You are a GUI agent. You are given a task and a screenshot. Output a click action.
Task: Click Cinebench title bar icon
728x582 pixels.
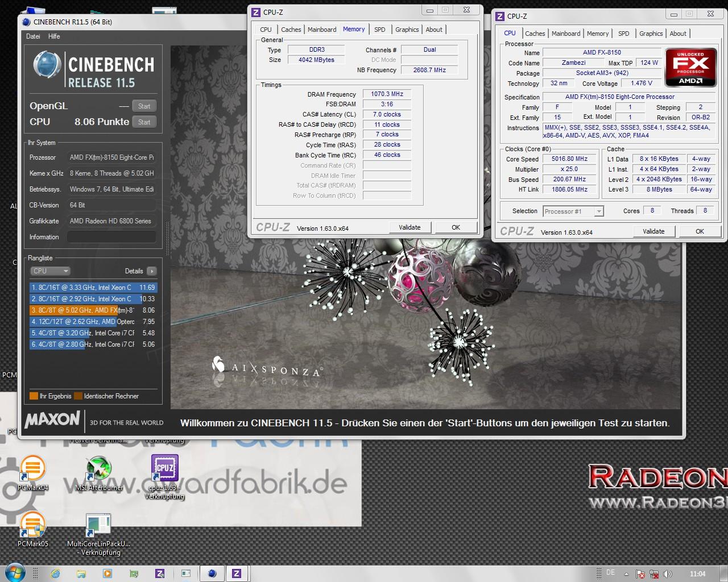coord(26,22)
